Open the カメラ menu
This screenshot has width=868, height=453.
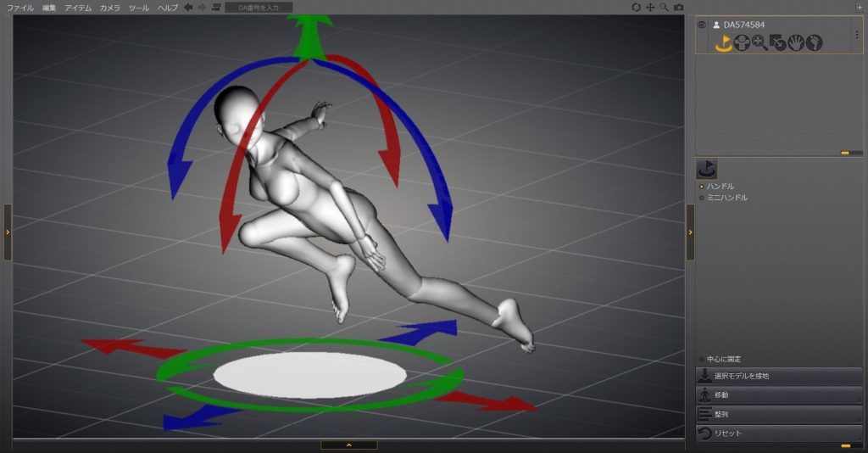(x=109, y=7)
